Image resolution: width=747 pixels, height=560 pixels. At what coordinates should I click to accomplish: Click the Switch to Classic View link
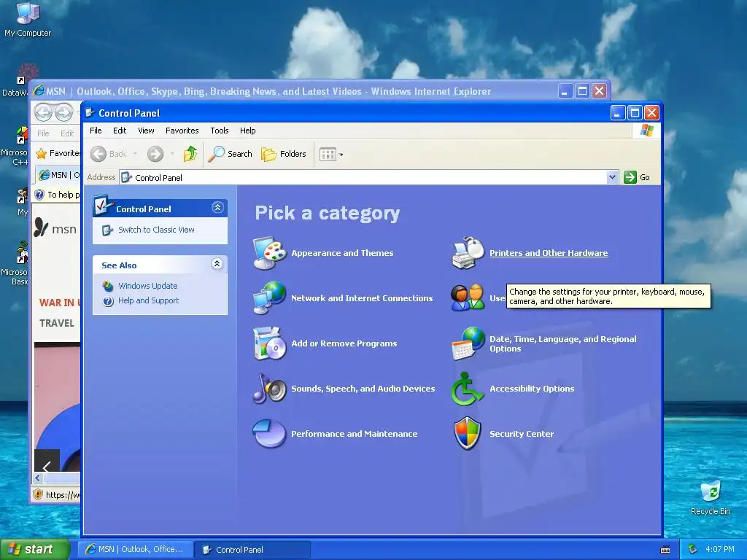point(156,230)
